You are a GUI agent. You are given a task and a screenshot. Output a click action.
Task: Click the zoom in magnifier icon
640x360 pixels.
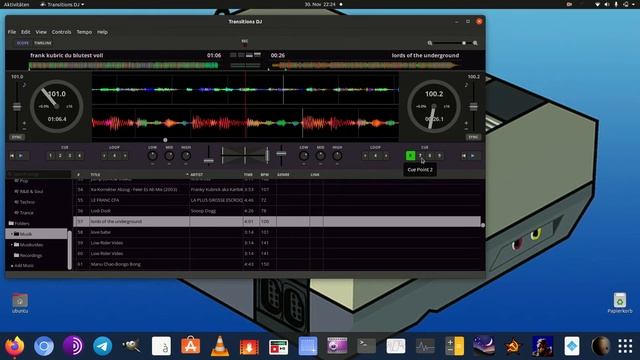tap(475, 43)
